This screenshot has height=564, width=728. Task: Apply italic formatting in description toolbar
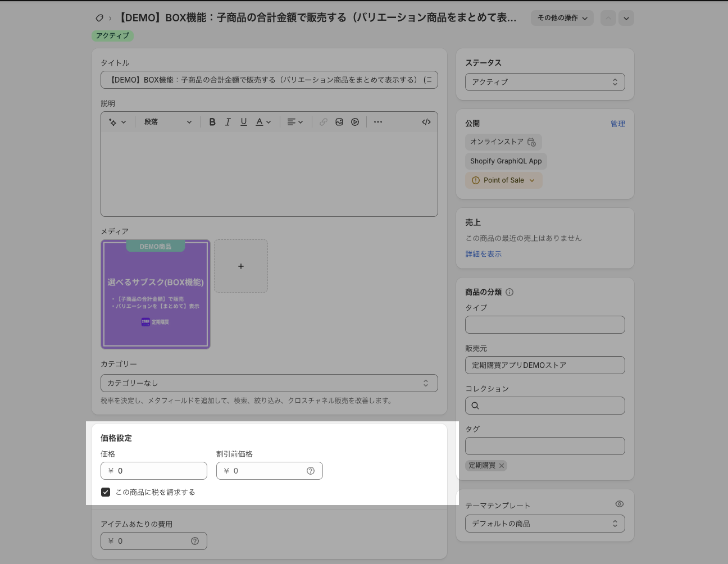228,122
